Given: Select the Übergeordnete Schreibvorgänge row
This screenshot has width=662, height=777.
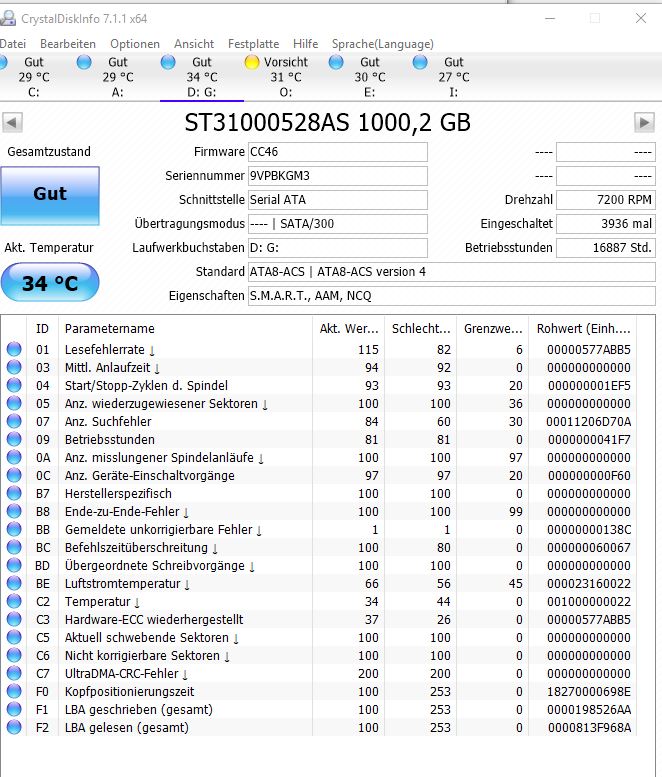Looking at the screenshot, I should pyautogui.click(x=319, y=565).
